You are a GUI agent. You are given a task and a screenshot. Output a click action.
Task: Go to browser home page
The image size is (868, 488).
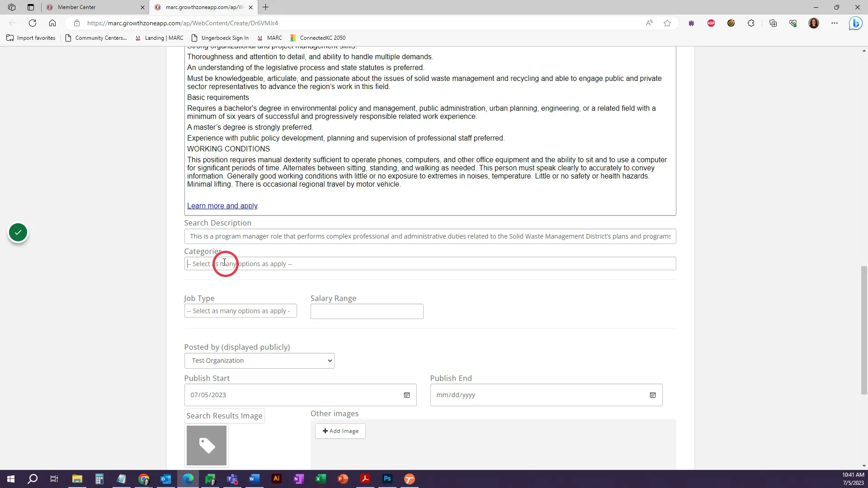click(52, 23)
